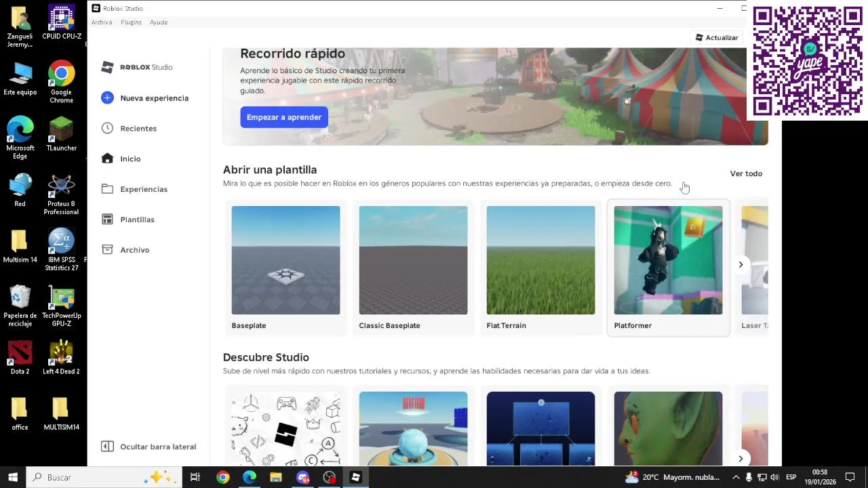Click Ocultar barra lateral panel icon

(x=107, y=446)
